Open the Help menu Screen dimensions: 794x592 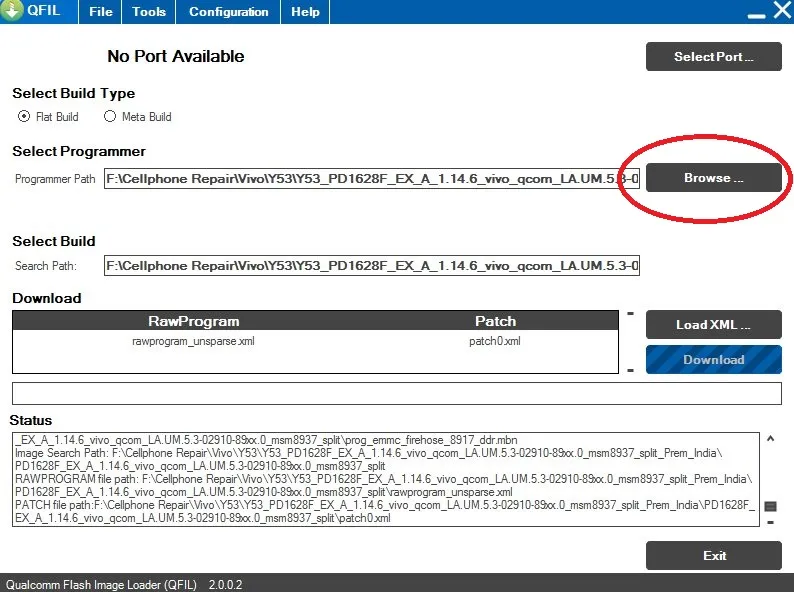point(305,12)
